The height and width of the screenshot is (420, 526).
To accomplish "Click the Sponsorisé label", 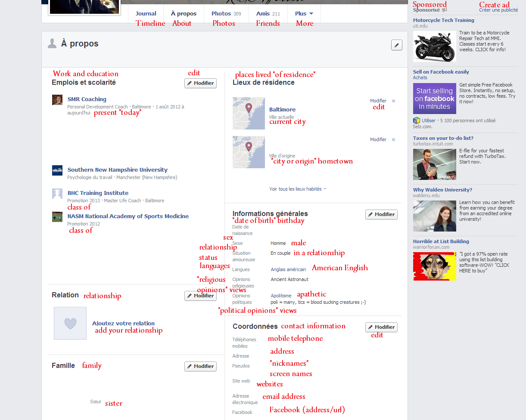I will click(x=426, y=10).
